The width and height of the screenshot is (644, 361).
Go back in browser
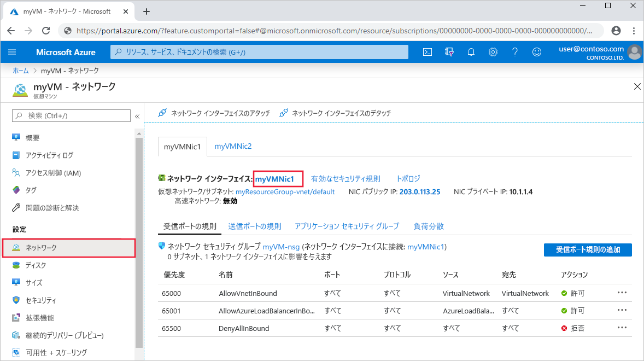[x=11, y=31]
